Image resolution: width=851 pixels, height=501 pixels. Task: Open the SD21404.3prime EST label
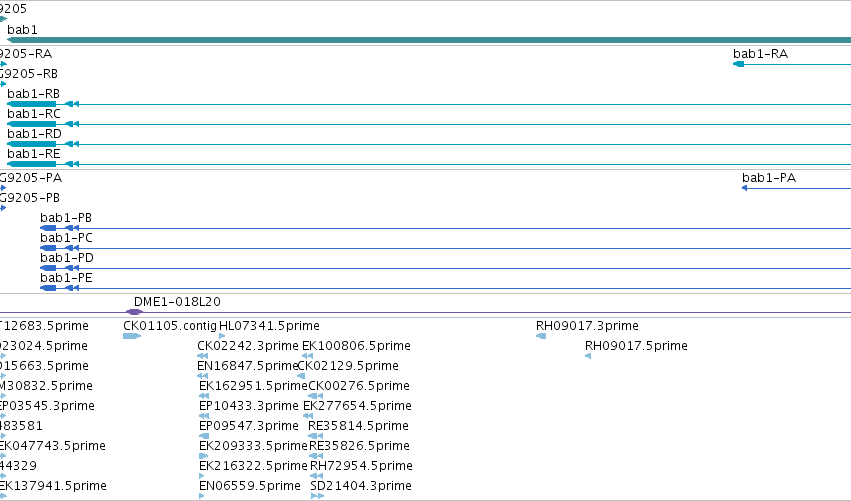(x=361, y=487)
